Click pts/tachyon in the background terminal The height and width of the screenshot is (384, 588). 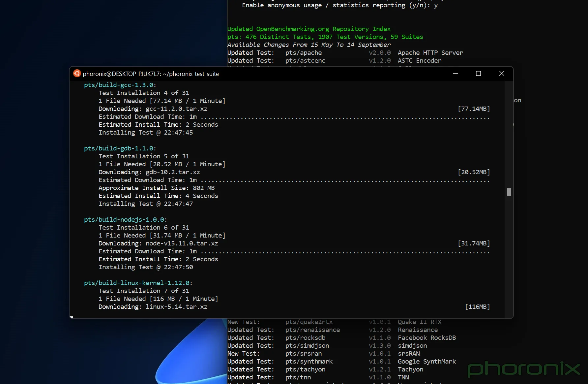click(x=305, y=369)
